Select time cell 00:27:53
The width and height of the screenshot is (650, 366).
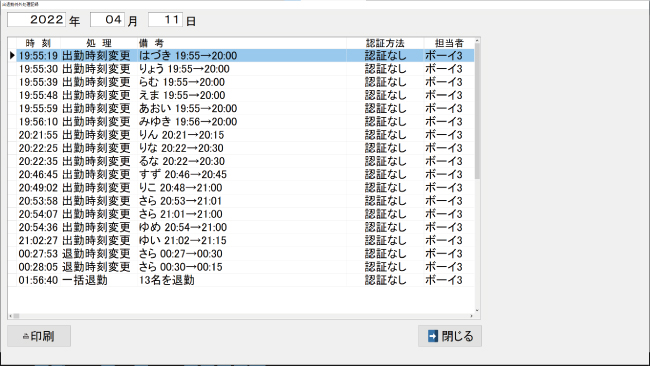pos(38,254)
